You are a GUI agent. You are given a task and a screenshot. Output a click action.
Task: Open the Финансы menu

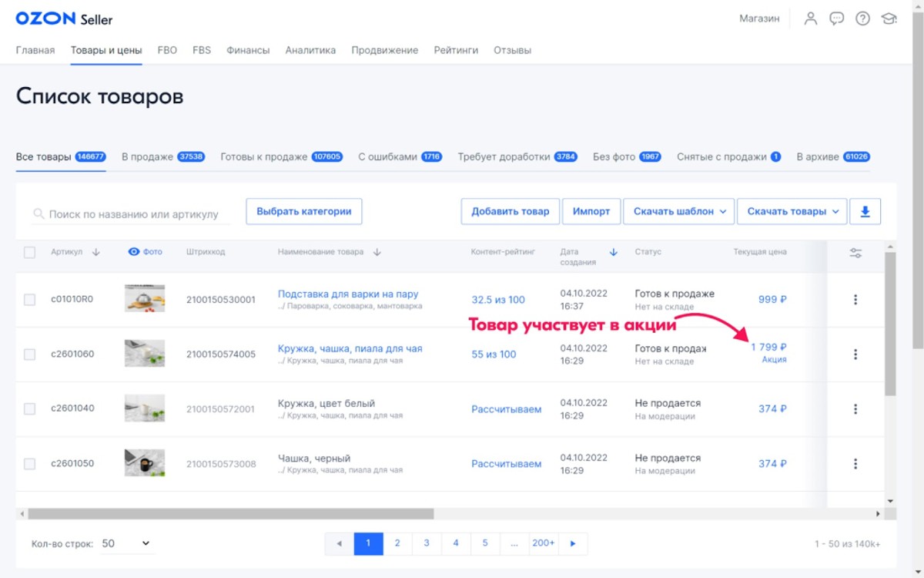point(248,50)
